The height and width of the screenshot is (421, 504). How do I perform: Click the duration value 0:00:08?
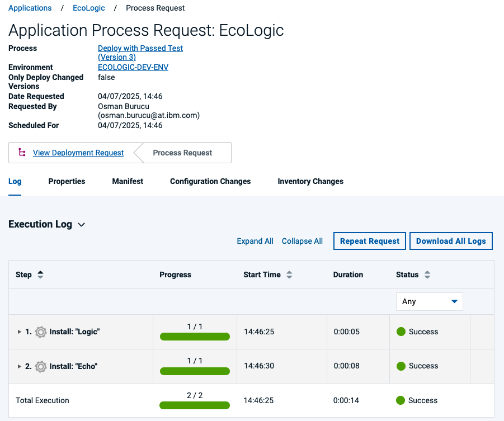pos(346,366)
